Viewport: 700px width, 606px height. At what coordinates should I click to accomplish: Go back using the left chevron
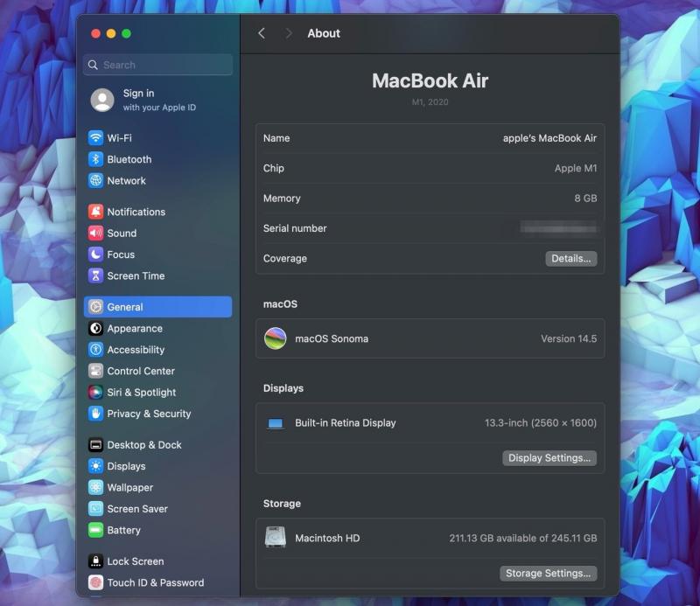(x=262, y=33)
